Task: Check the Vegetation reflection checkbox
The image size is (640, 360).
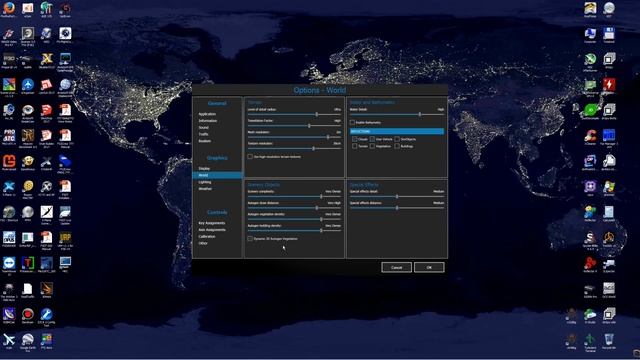Action: click(372, 146)
